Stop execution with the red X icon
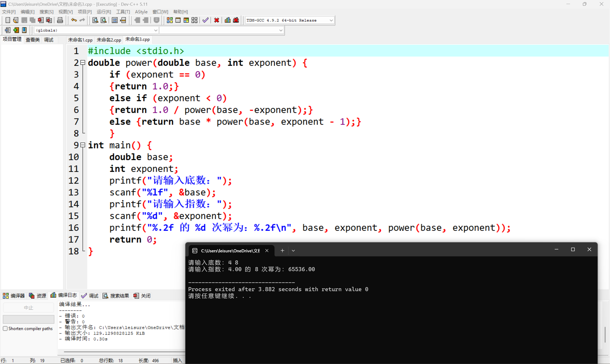The height and width of the screenshot is (364, 610). tap(216, 20)
